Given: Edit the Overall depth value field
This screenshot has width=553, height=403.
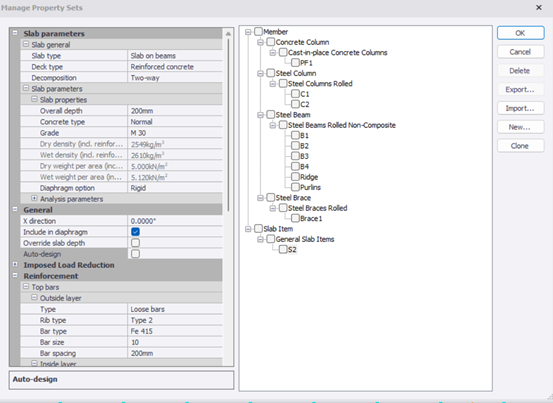Looking at the screenshot, I should point(175,111).
